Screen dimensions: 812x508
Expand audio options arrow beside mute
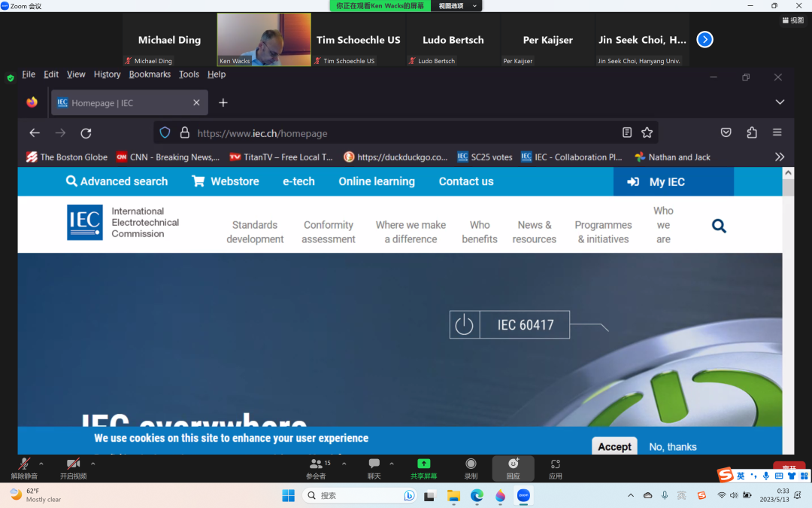[x=41, y=464]
